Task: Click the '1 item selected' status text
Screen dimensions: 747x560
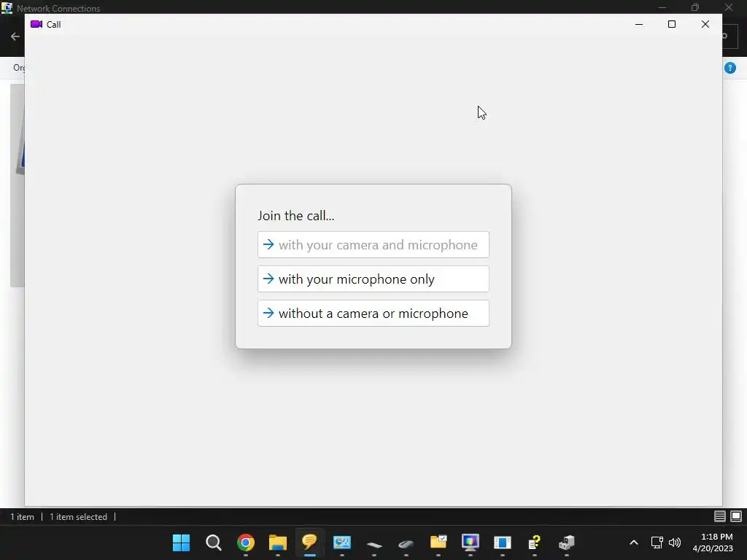Action: pos(79,517)
